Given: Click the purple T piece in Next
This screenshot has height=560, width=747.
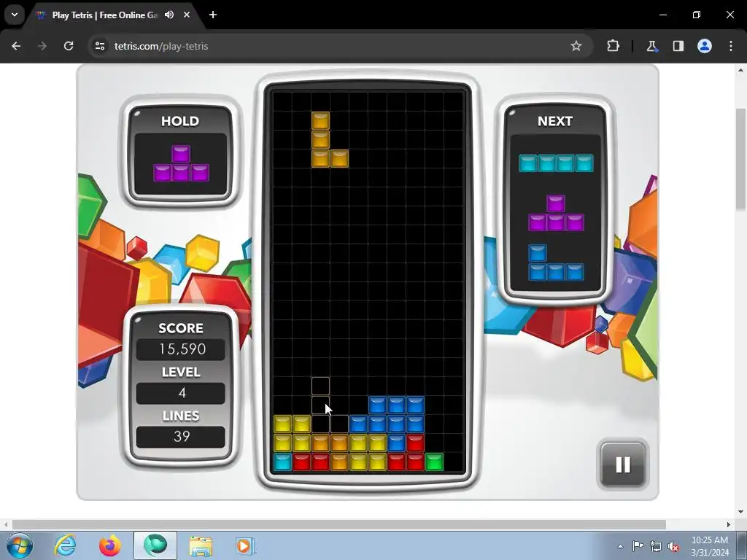Looking at the screenshot, I should pyautogui.click(x=556, y=213).
